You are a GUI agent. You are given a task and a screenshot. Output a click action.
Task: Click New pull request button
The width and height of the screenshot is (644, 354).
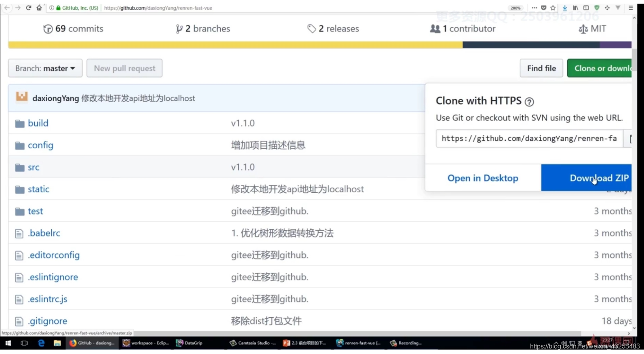(x=124, y=68)
